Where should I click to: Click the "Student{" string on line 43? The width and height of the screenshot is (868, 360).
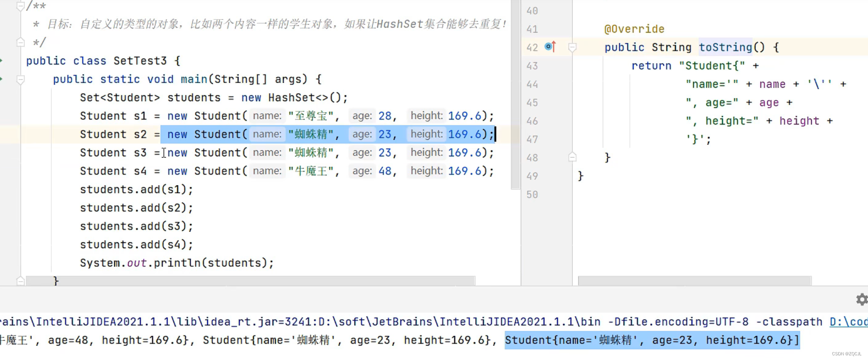click(x=712, y=66)
